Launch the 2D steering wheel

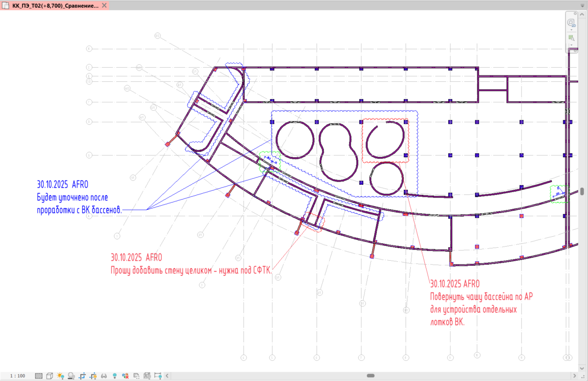571,22
